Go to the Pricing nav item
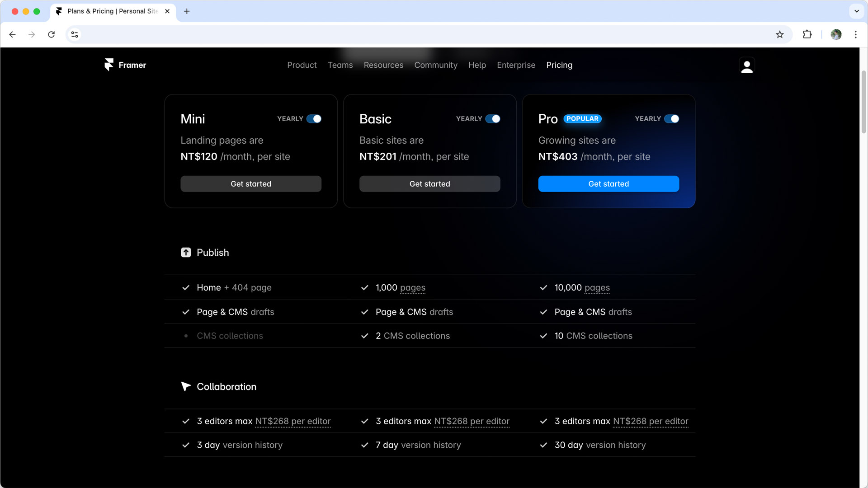The image size is (868, 488). pos(559,65)
